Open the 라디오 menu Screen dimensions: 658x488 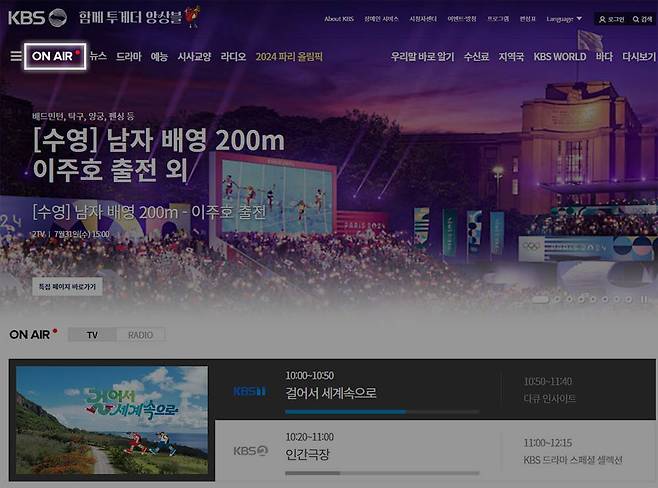(x=233, y=56)
